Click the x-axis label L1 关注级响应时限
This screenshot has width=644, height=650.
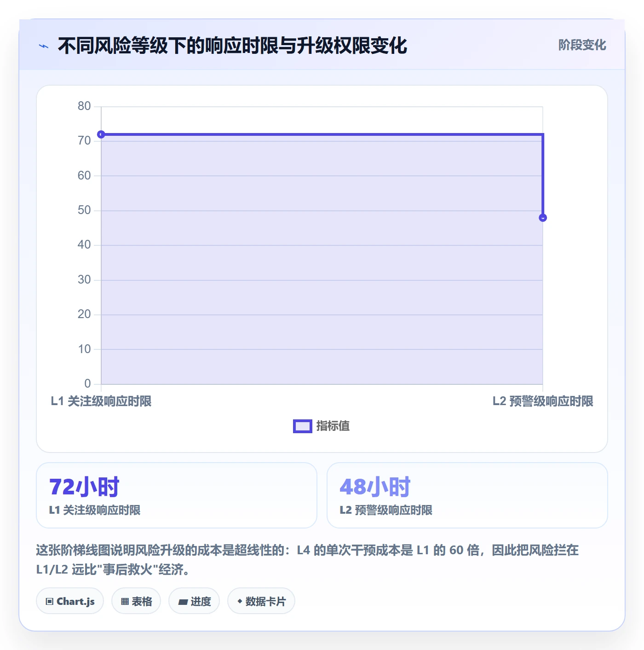pos(101,401)
